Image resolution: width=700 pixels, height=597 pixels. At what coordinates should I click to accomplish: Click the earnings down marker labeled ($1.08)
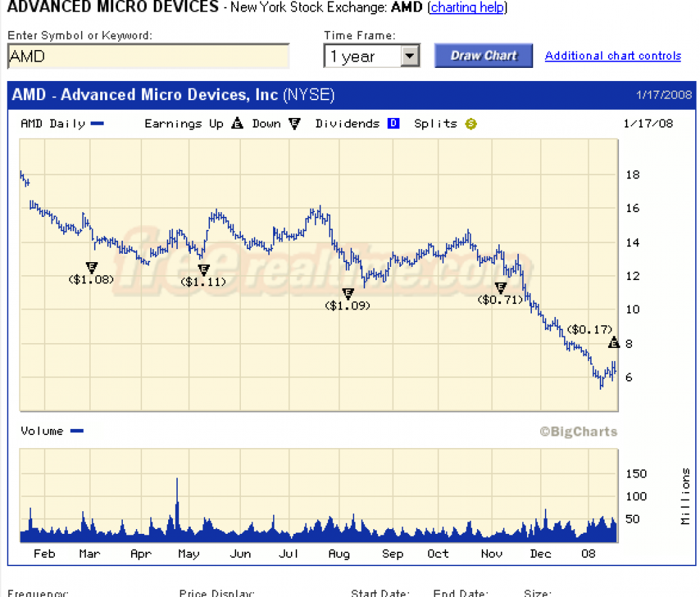click(x=91, y=268)
